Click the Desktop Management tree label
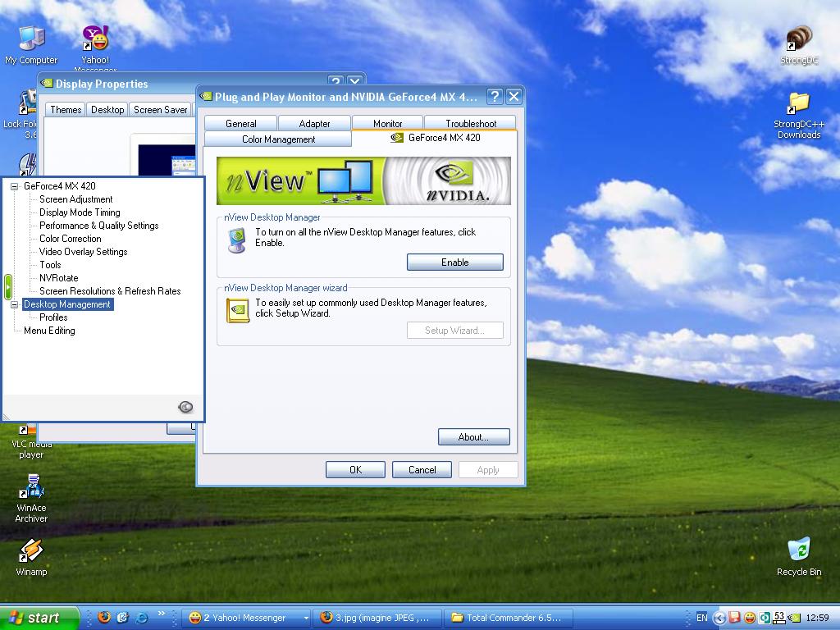840x630 pixels. pyautogui.click(x=67, y=304)
